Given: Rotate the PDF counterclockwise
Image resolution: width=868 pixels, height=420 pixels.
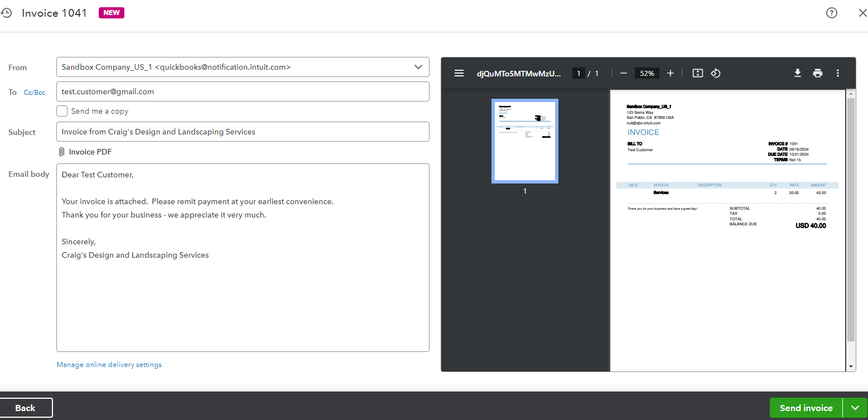Looking at the screenshot, I should point(716,73).
